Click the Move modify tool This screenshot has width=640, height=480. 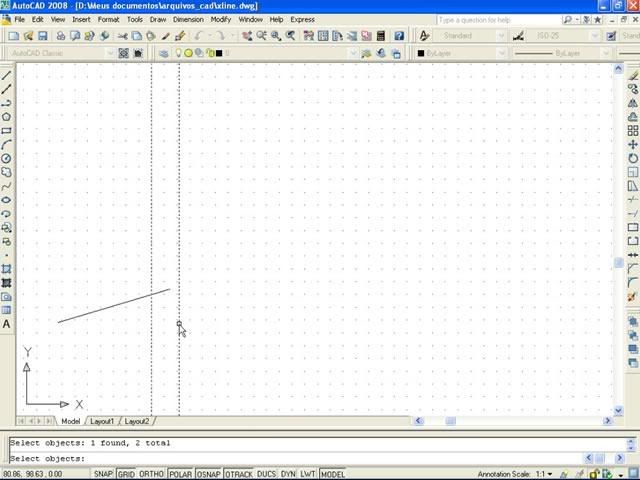click(x=633, y=144)
